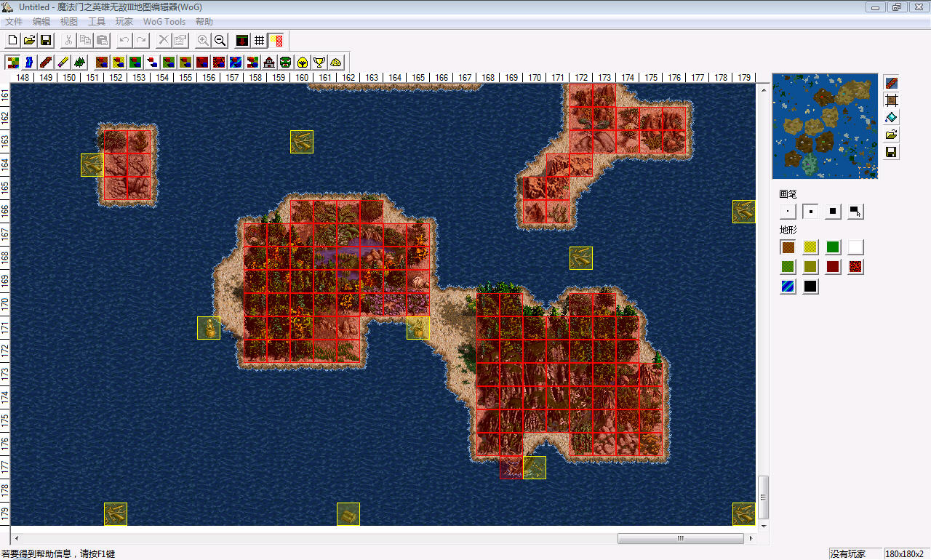Pick the swamp textured green terrain swatch
The width and height of the screenshot is (931, 560).
[x=788, y=267]
